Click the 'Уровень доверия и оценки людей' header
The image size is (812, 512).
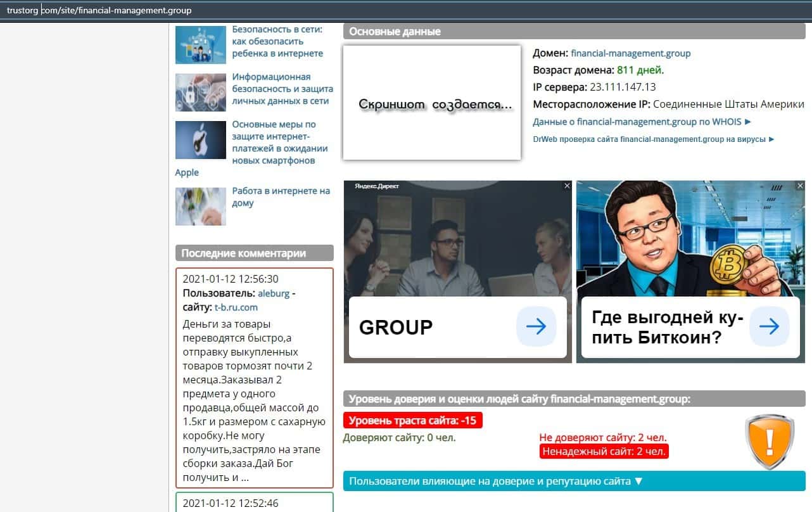pyautogui.click(x=574, y=399)
